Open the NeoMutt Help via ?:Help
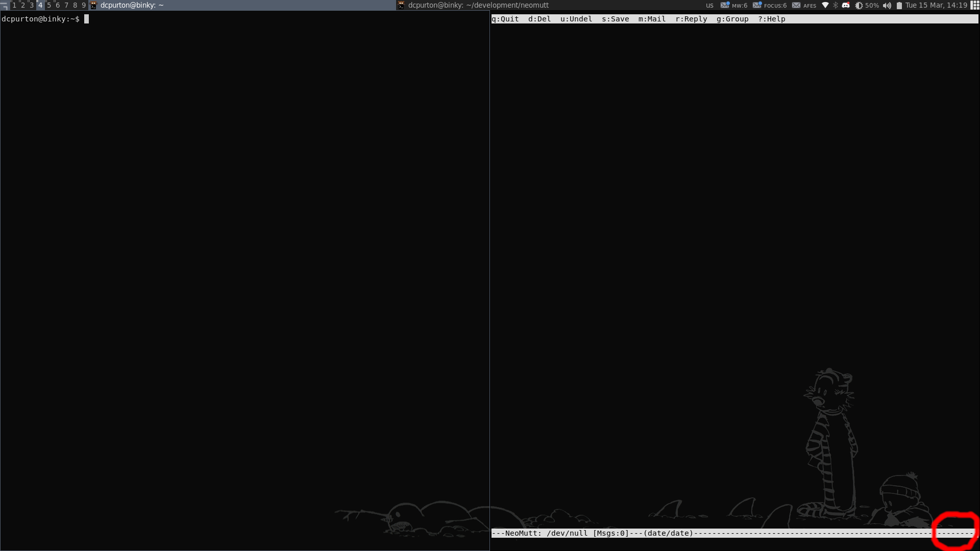Viewport: 980px width, 551px height. click(772, 18)
